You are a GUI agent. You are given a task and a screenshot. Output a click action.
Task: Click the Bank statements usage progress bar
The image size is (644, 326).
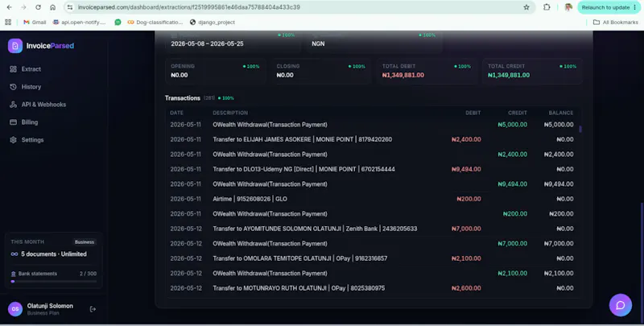point(54,282)
